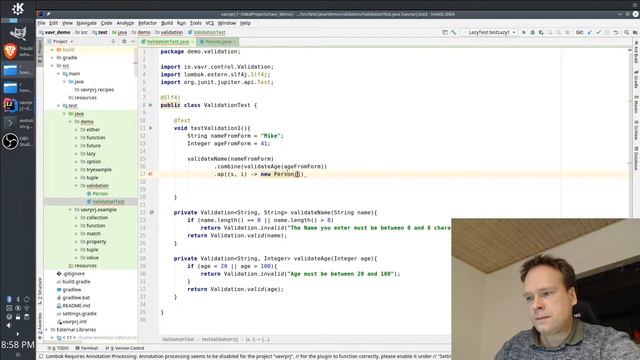Open the Version Control tool window
Screen dimensions: 640x360
125,348
